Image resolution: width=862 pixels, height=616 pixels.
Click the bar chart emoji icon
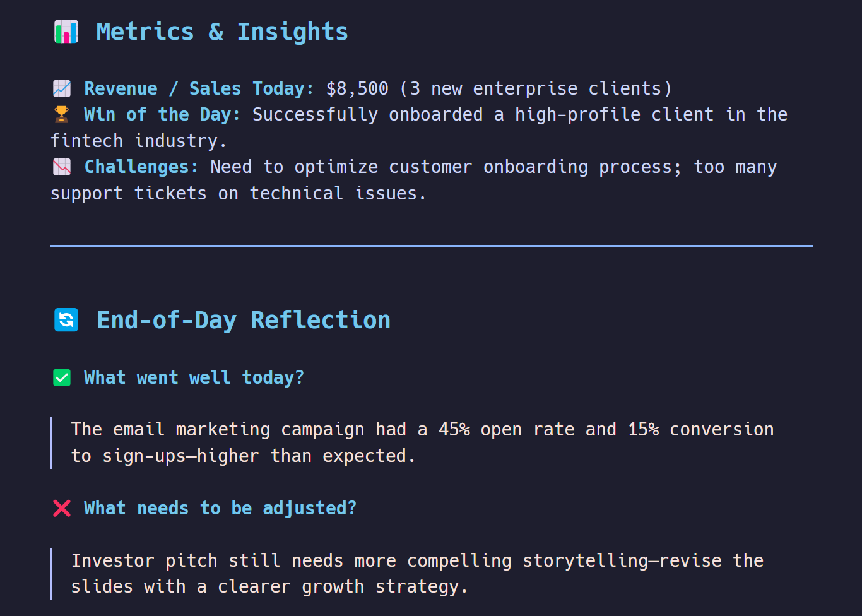66,32
